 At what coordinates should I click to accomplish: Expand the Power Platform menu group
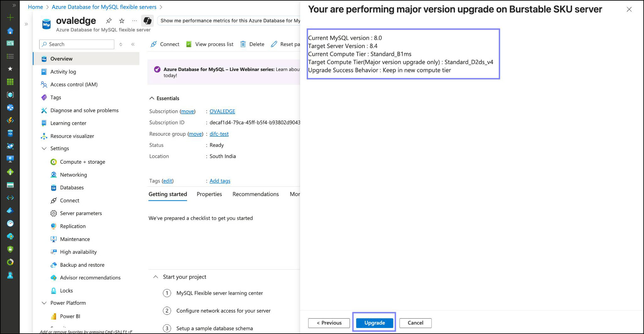click(44, 303)
